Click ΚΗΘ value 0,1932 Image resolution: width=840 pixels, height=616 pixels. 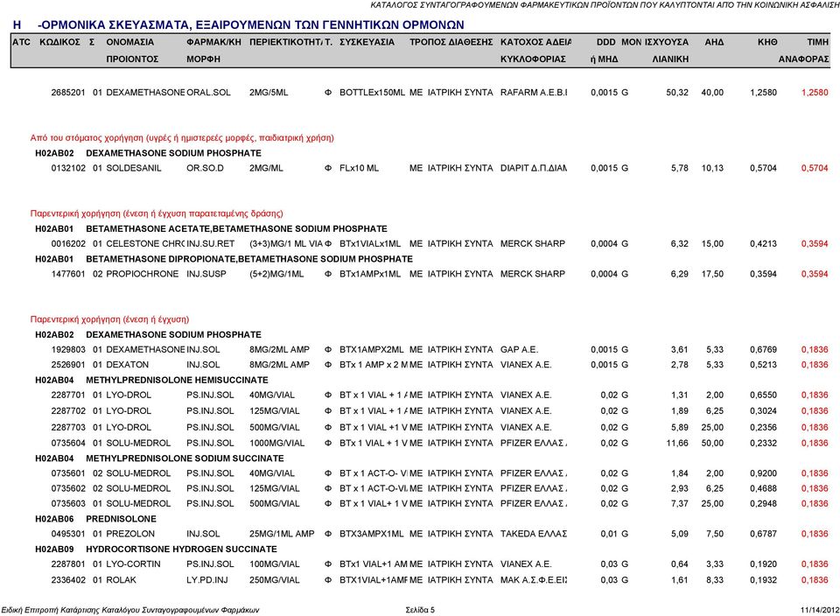763,579
